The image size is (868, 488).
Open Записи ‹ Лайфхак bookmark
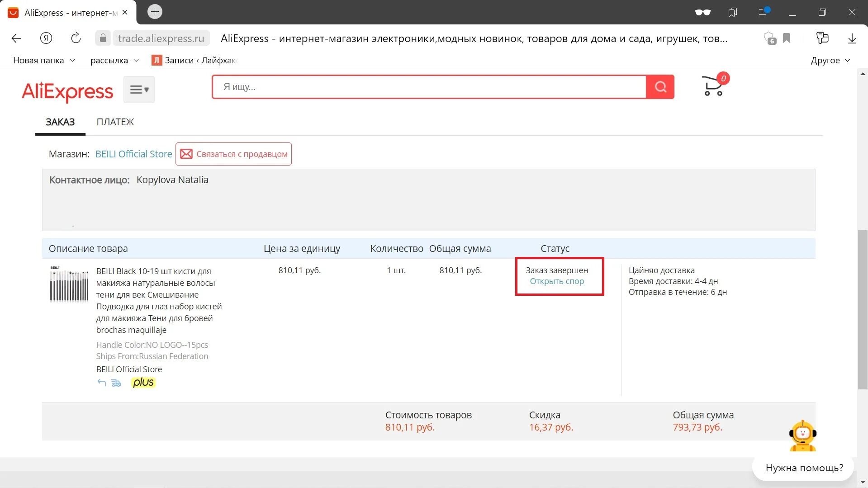[x=195, y=60]
